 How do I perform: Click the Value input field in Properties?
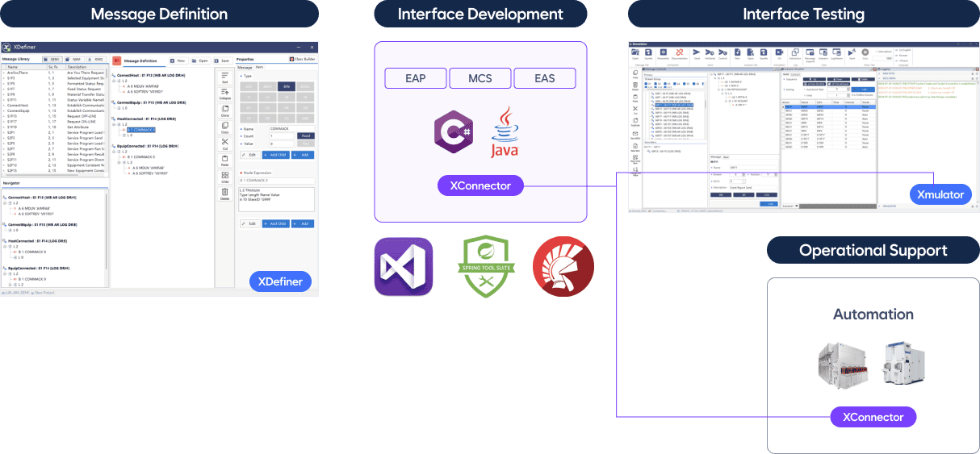[282, 144]
